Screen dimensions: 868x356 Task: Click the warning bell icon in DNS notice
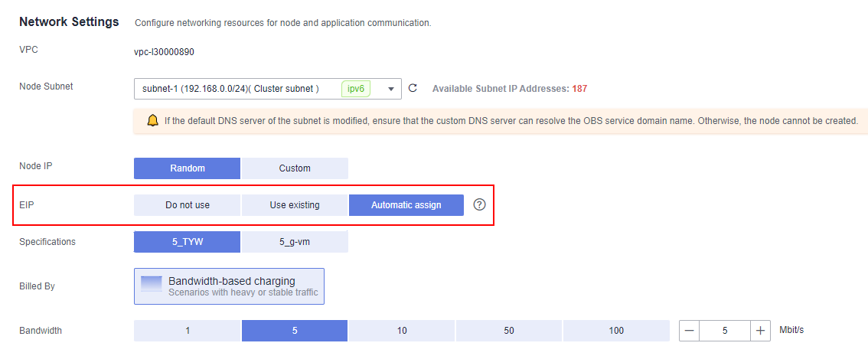(x=153, y=120)
